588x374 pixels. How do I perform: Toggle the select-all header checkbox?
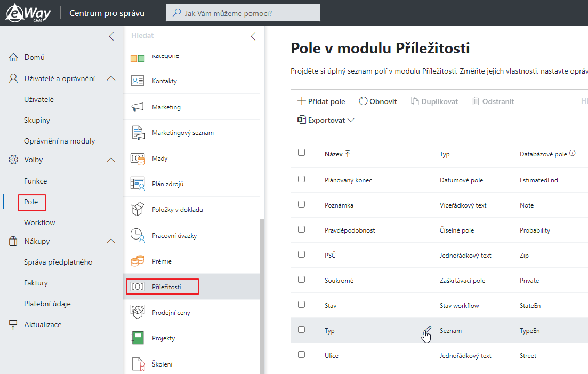point(302,152)
